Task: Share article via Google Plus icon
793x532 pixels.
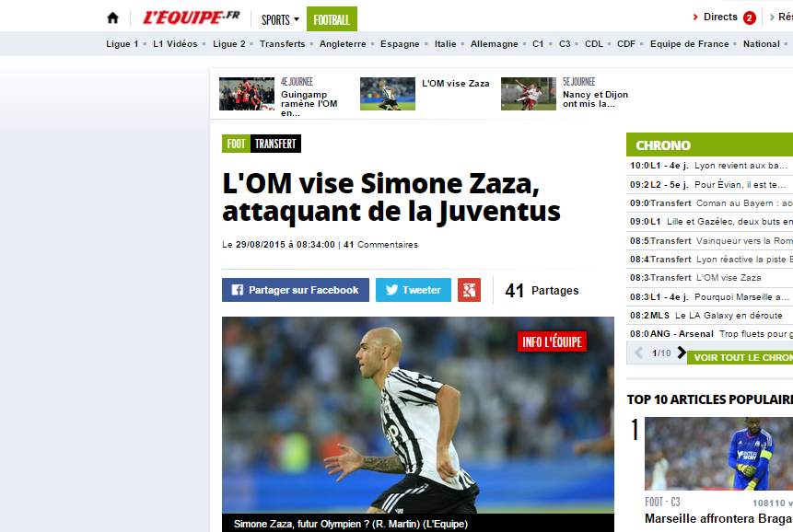Action: [469, 290]
